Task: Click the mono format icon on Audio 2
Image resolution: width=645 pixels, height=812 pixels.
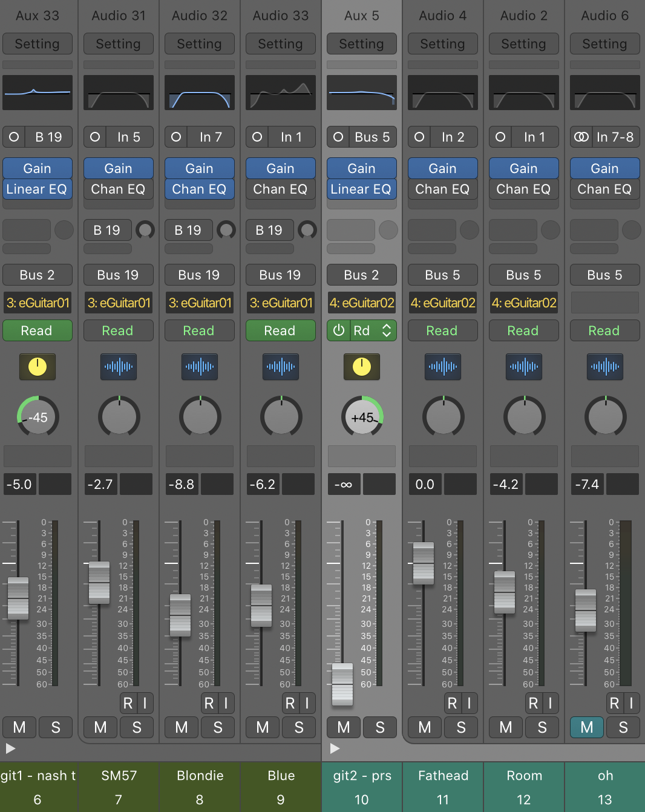Action: [x=500, y=137]
